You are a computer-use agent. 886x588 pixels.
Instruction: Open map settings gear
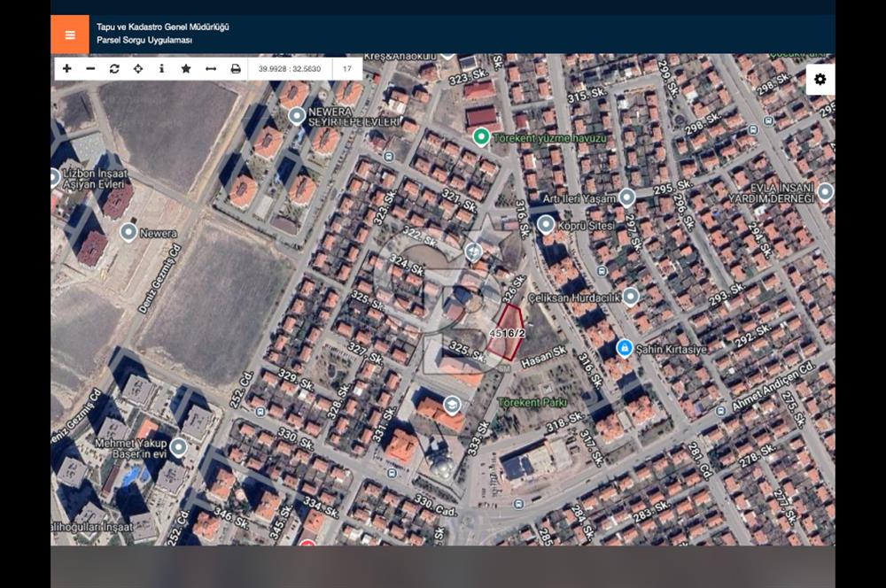coord(820,79)
